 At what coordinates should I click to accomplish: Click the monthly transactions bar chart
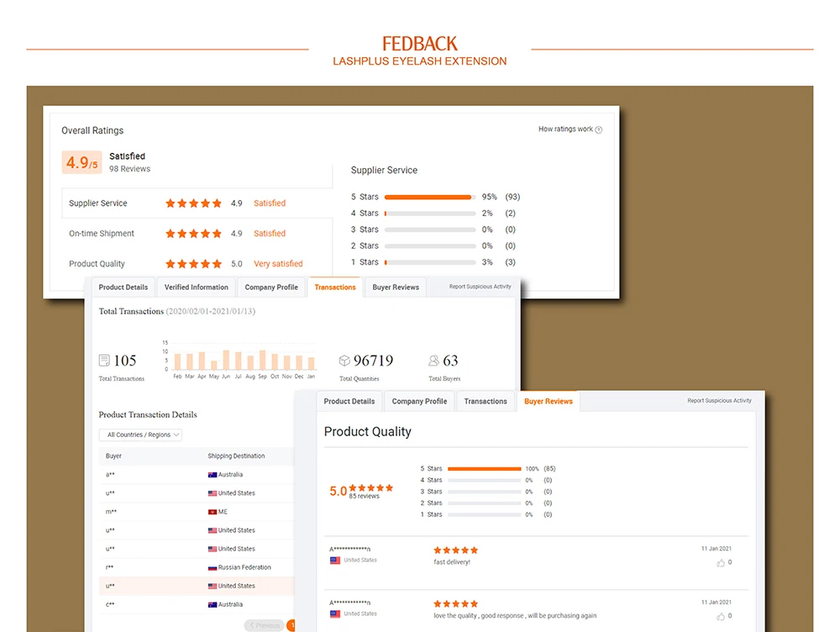click(x=239, y=359)
